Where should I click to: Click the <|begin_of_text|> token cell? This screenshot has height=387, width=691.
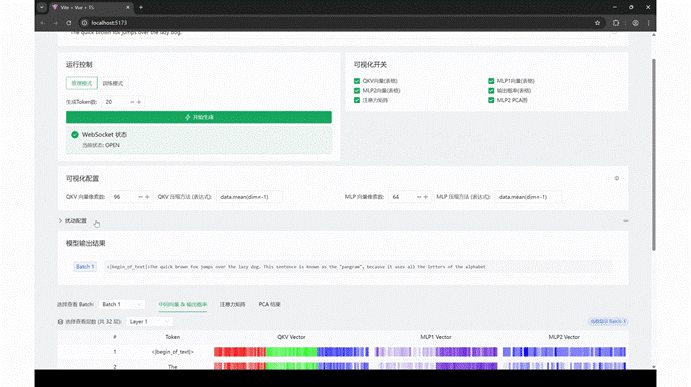coord(173,352)
